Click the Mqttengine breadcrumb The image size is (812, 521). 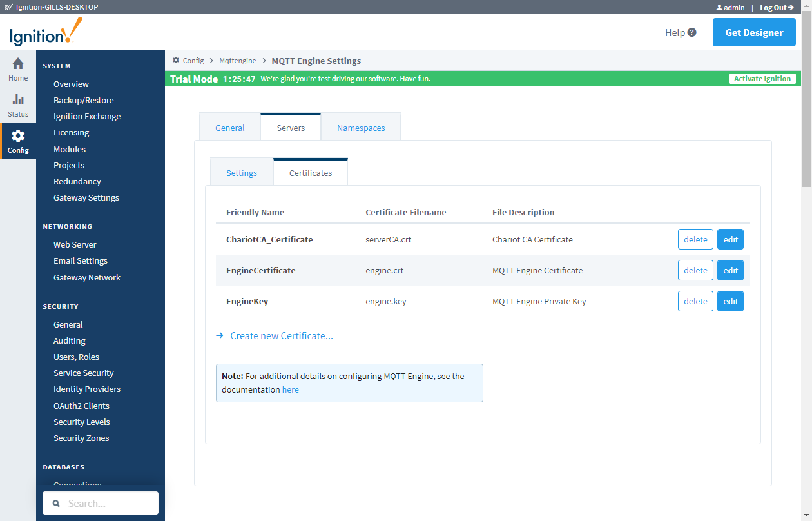click(x=237, y=60)
